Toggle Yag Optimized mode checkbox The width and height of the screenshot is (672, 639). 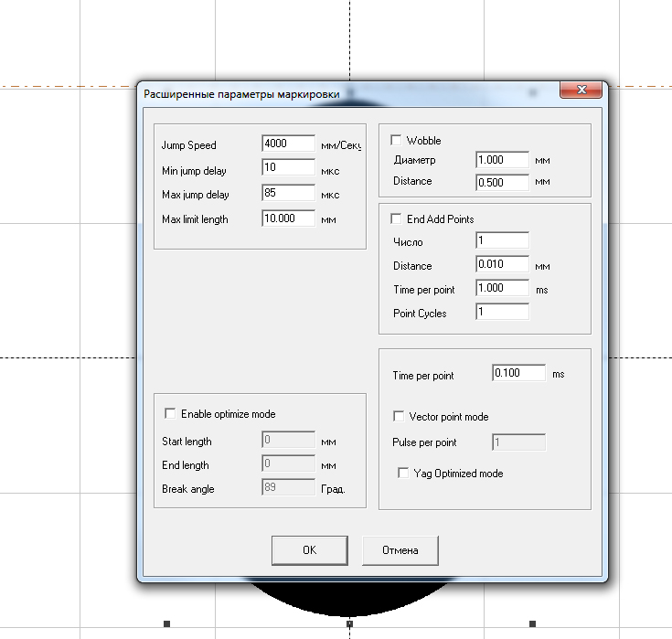403,474
